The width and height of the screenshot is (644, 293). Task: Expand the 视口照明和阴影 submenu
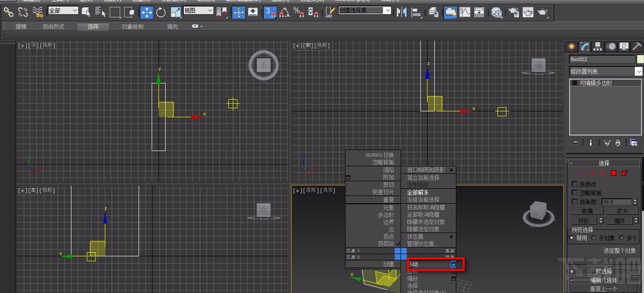428,170
